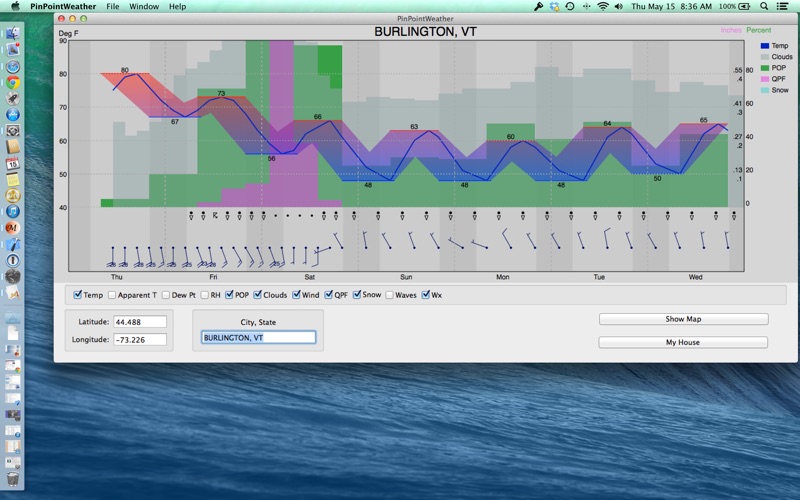Open Safari from the dock
The image size is (800, 500).
coord(13,66)
